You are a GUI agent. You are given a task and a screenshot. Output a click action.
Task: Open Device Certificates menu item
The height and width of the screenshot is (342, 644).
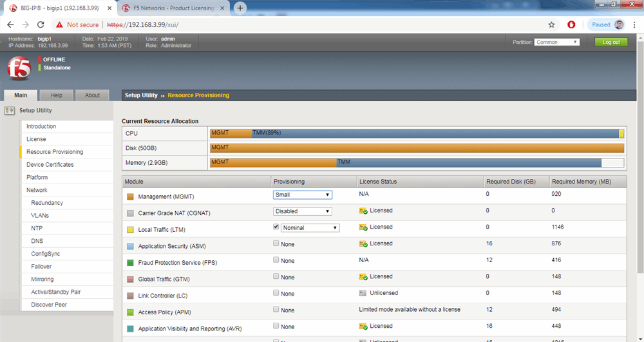[67, 165]
